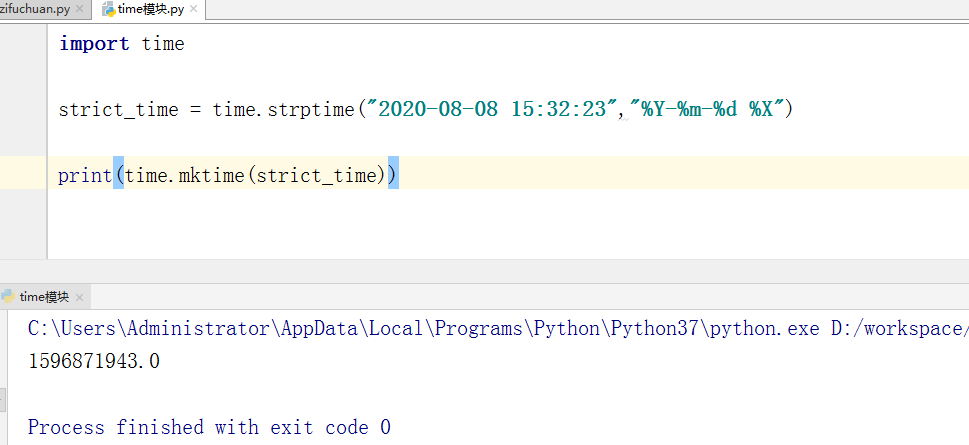The width and height of the screenshot is (969, 445).
Task: Click inside the "%Y-%m-%d %X" format string
Action: point(710,109)
